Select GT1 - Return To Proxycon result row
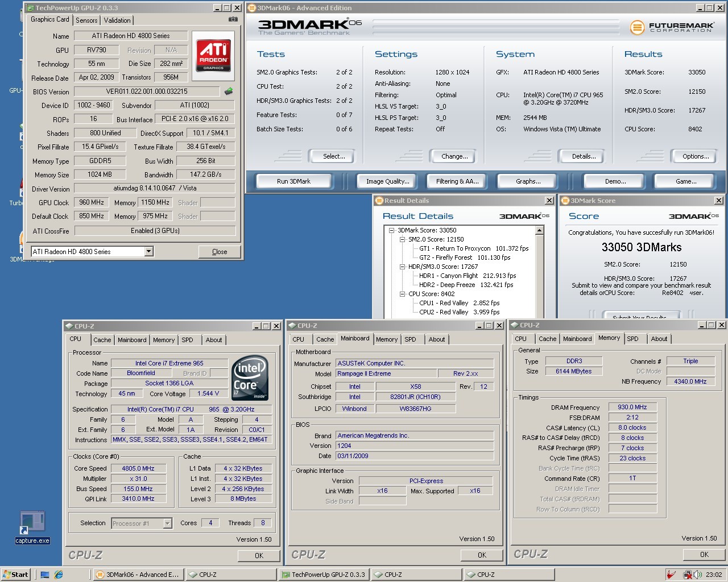Image resolution: width=728 pixels, height=582 pixels. click(x=474, y=248)
